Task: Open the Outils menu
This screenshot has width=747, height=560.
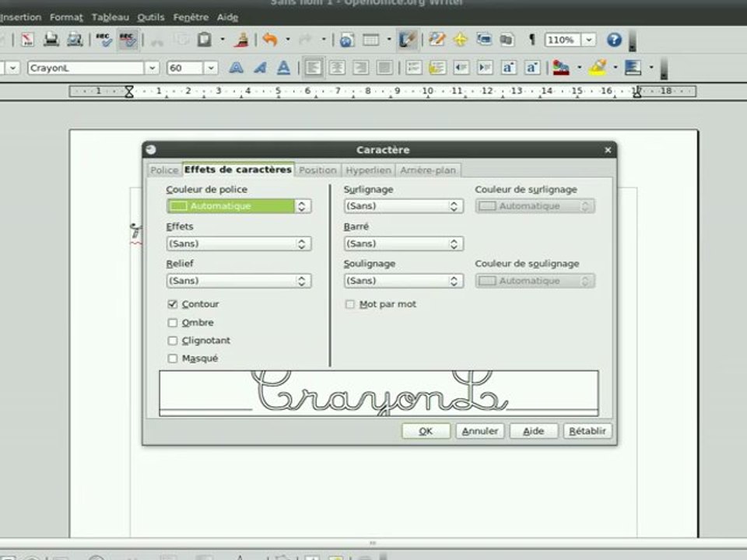Action: click(150, 17)
